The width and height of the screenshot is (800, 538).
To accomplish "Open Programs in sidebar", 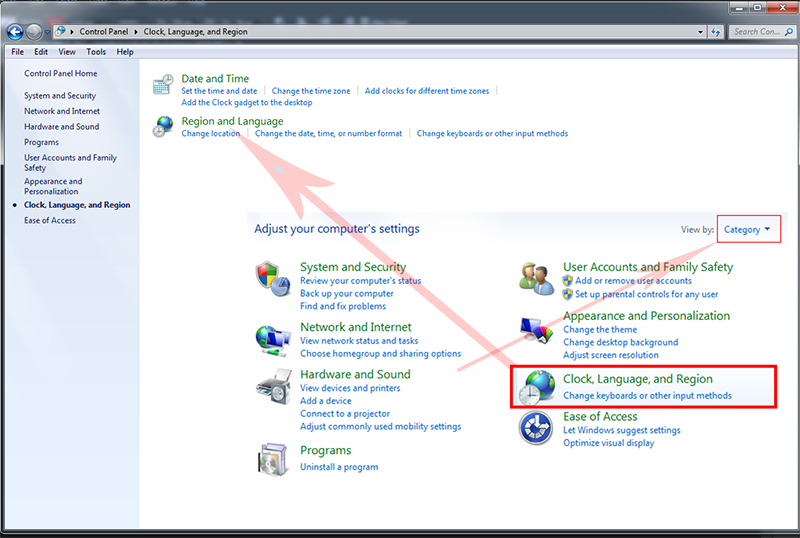I will [41, 142].
